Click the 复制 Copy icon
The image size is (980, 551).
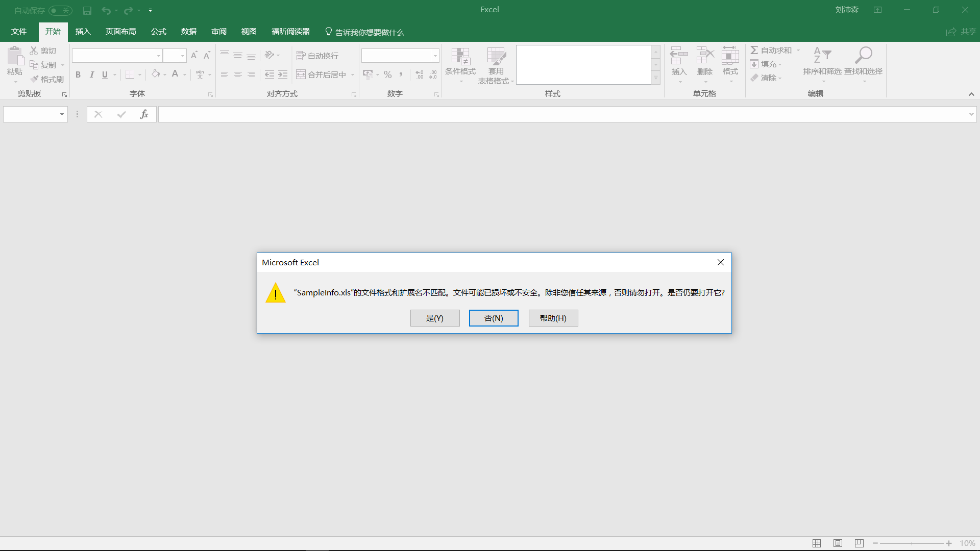[34, 65]
